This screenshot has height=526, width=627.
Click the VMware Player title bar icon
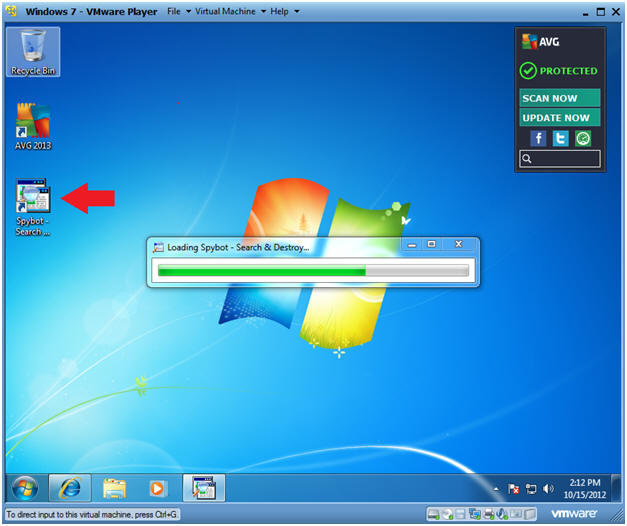pos(12,11)
